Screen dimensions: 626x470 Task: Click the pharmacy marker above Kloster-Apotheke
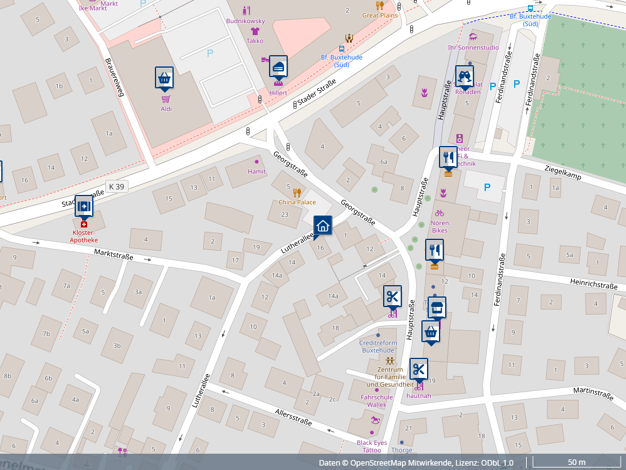pyautogui.click(x=84, y=207)
